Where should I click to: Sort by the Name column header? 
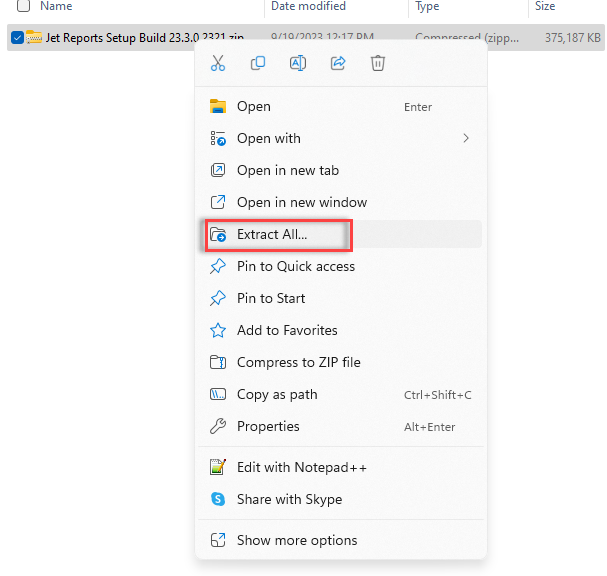(x=56, y=6)
